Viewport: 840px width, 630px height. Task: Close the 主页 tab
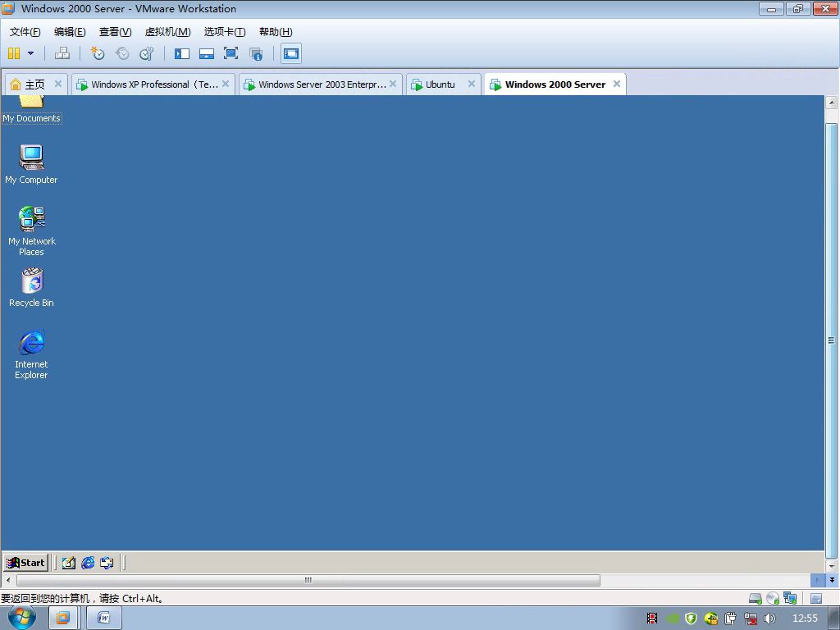point(58,84)
